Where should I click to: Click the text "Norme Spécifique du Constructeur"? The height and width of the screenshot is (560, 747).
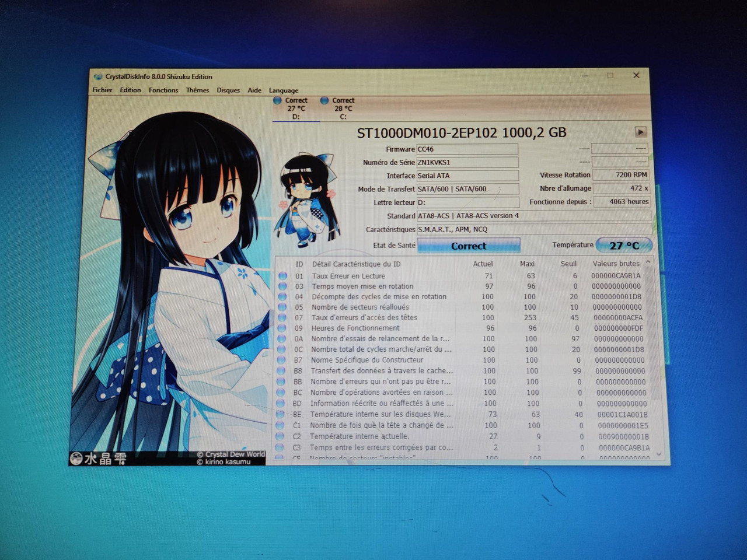point(367,360)
